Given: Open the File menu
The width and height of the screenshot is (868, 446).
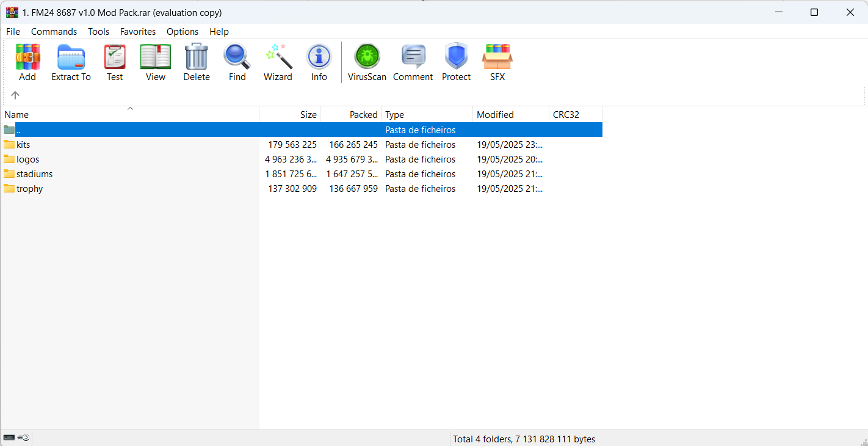Looking at the screenshot, I should [x=13, y=32].
